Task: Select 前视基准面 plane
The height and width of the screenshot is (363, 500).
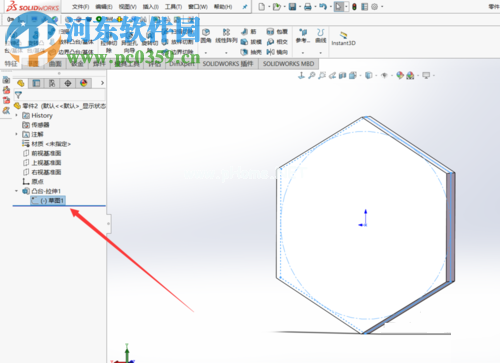Action: [42, 153]
